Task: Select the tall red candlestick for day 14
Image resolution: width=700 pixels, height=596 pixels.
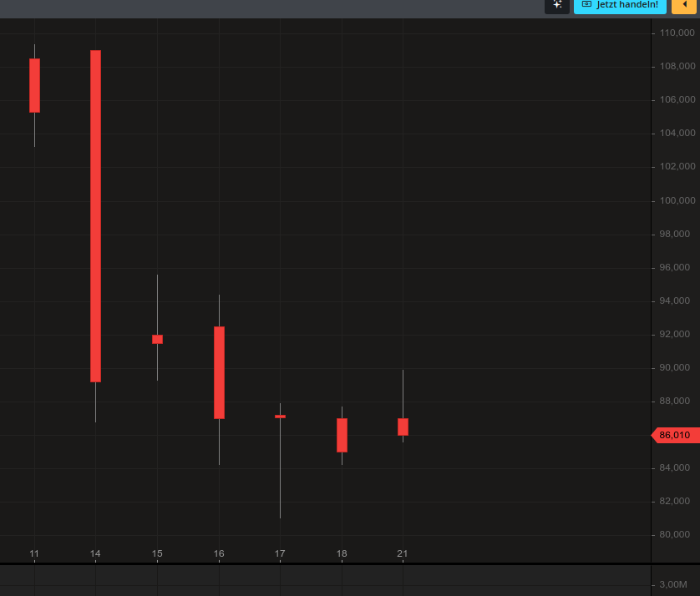Action: point(95,215)
